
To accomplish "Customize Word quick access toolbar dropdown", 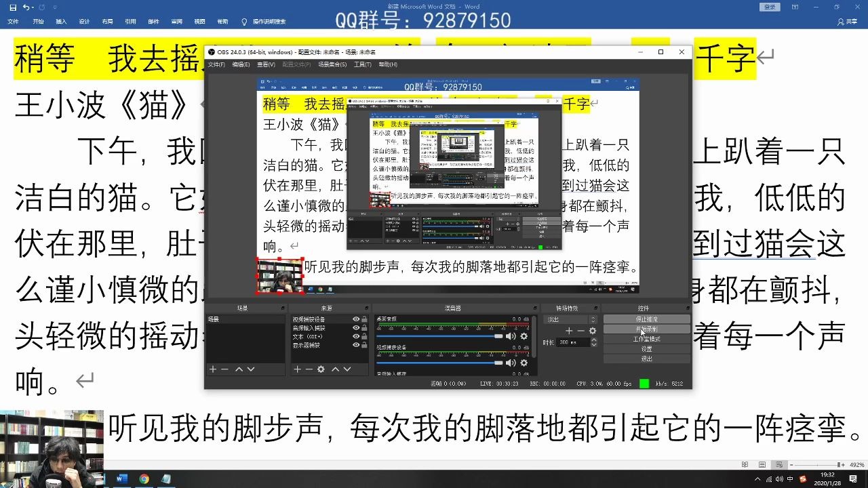I will [54, 7].
